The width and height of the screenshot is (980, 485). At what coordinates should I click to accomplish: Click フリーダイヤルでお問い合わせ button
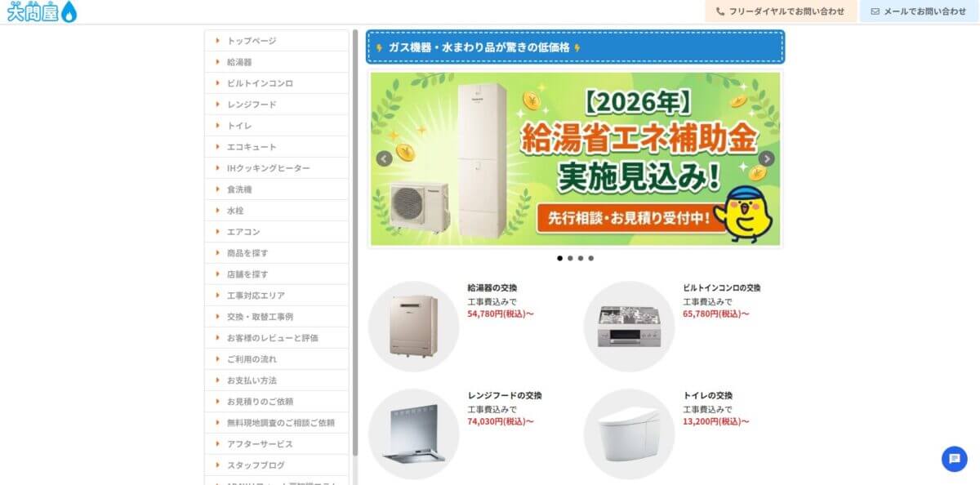[x=781, y=11]
